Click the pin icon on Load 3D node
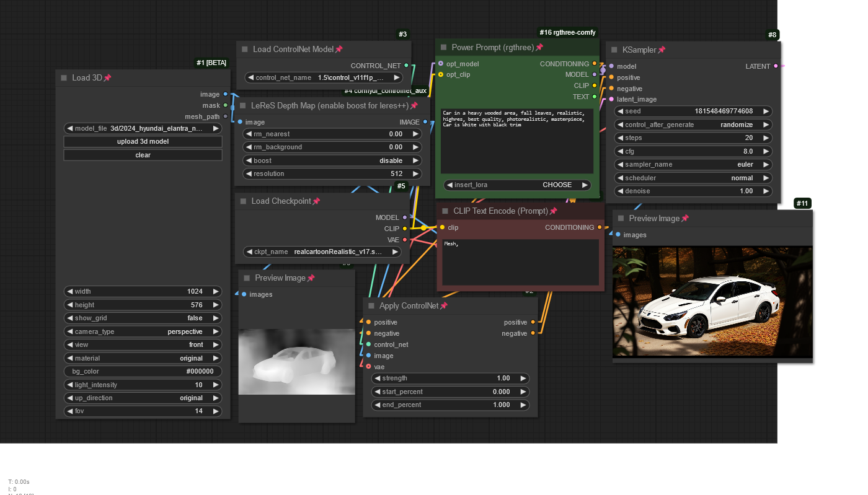Screen dimensions: 868x495 [x=108, y=78]
